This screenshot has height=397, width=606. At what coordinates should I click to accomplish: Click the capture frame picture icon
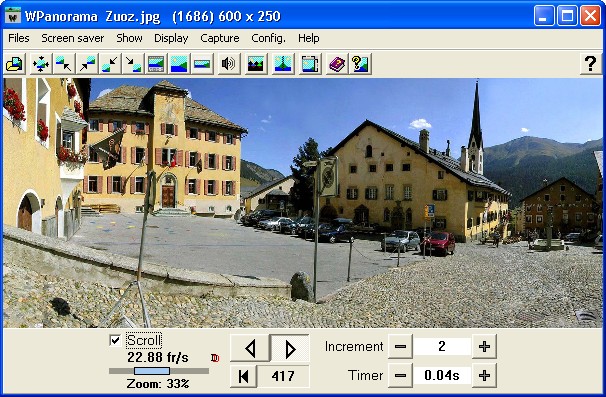coord(310,64)
